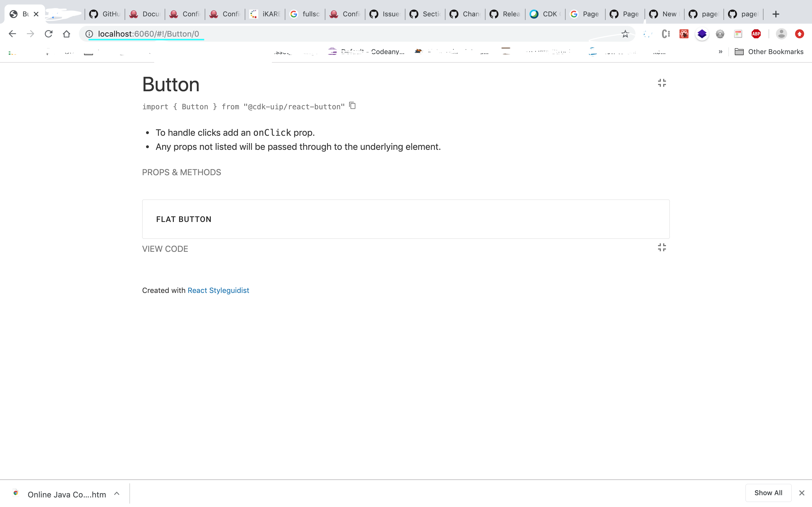Click Show All downloads
Screen dimensions: 812x507
(768, 493)
